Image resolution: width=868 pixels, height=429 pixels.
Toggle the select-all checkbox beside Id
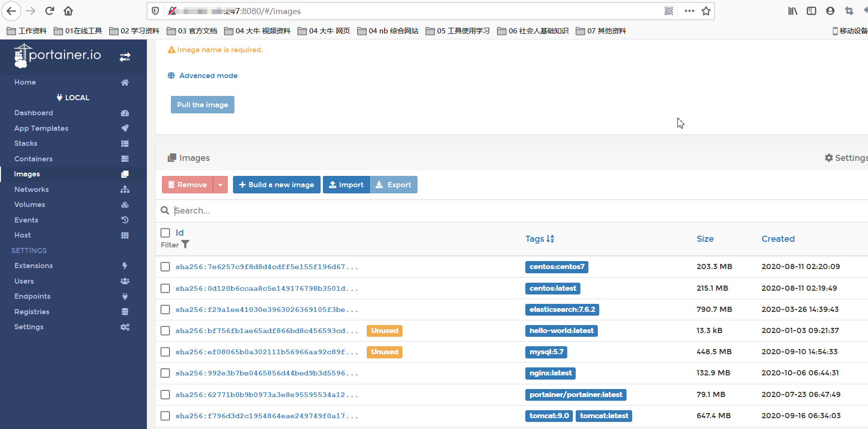[x=165, y=233]
